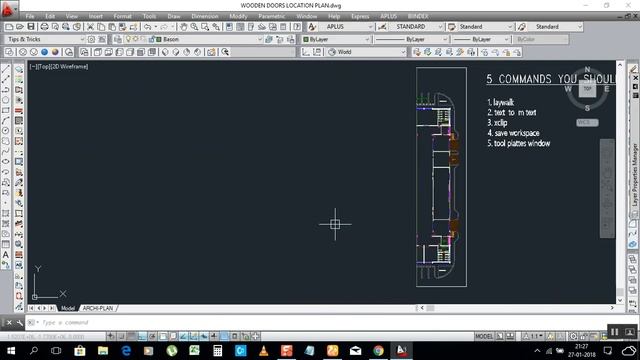
Task: Click the [-][Top][2D Wireframe] viewport label
Action: [59, 67]
